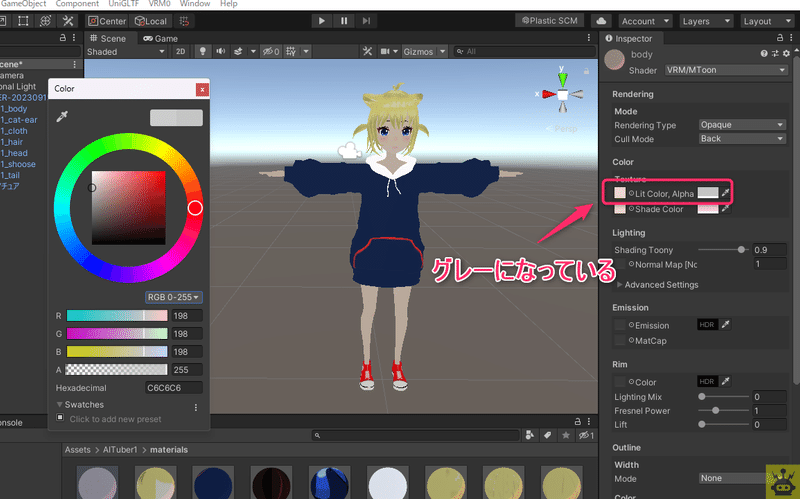Open the Help menu
Screen dimensions: 800x499
click(x=229, y=4)
